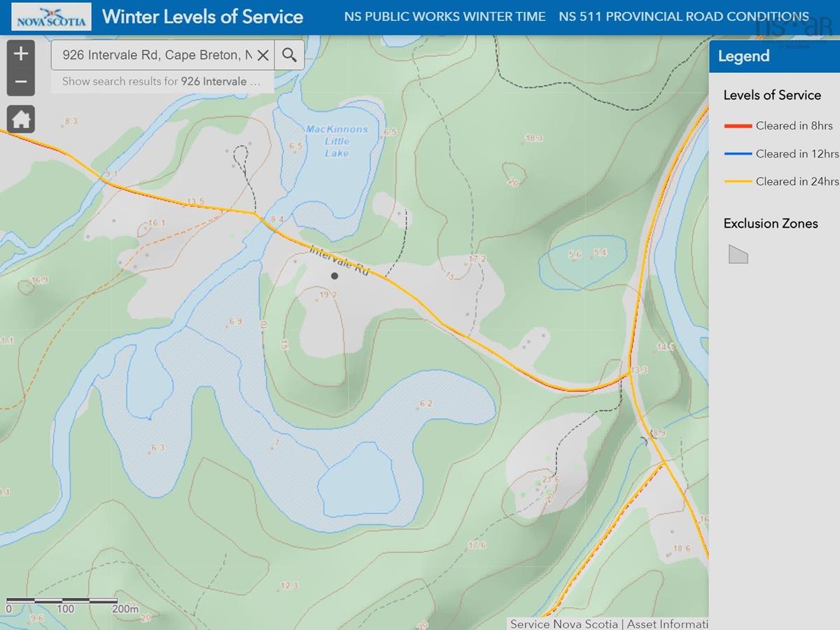840x630 pixels.
Task: Click the red Cleared in 8hrs swatch
Action: (737, 126)
